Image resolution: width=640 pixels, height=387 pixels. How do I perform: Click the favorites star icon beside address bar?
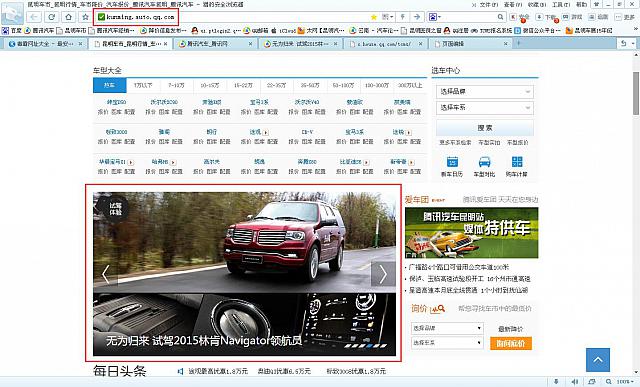85,17
